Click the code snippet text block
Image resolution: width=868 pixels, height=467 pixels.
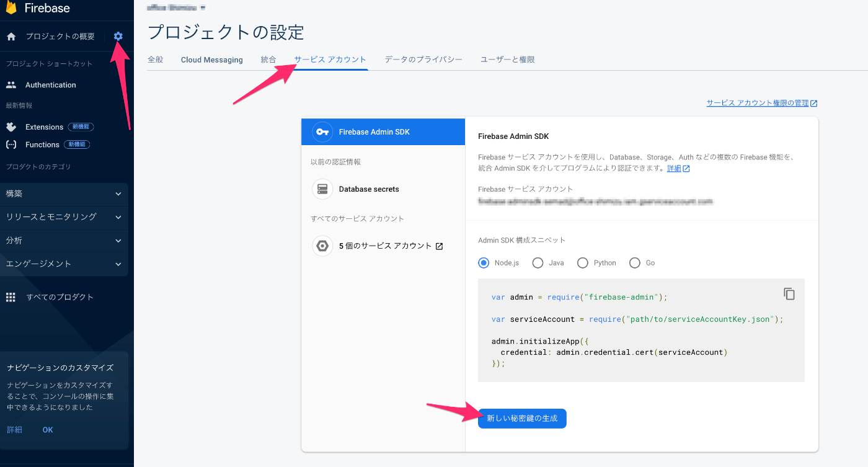[x=641, y=330]
